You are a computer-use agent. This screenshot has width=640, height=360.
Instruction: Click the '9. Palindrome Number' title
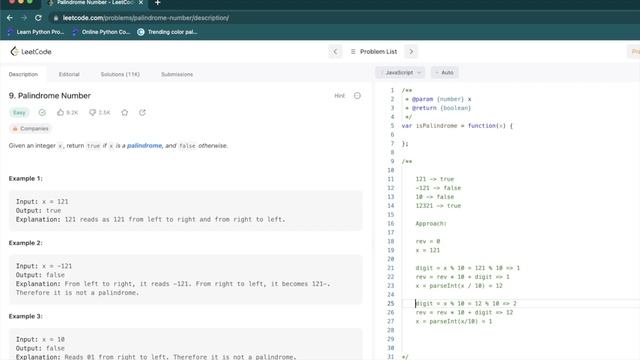coord(50,96)
